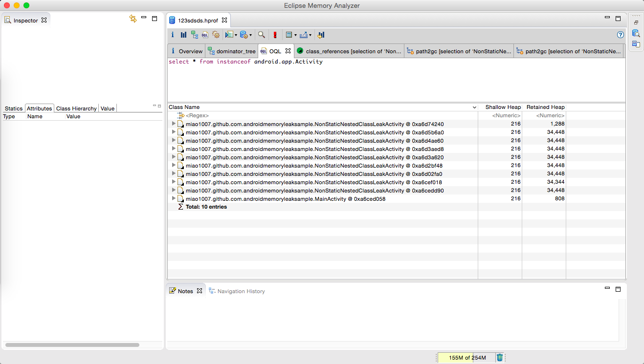
Task: Click the heap memory usage status bar
Action: (x=466, y=358)
